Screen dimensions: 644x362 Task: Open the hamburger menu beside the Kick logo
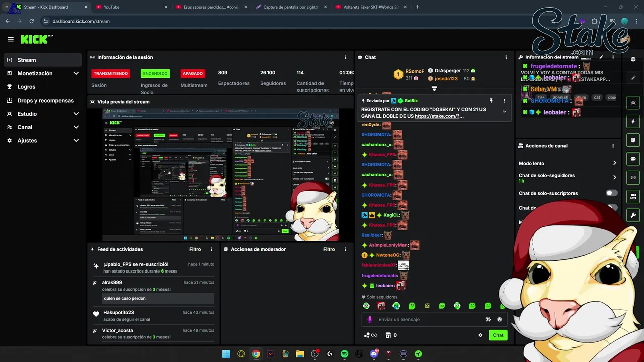click(x=11, y=39)
